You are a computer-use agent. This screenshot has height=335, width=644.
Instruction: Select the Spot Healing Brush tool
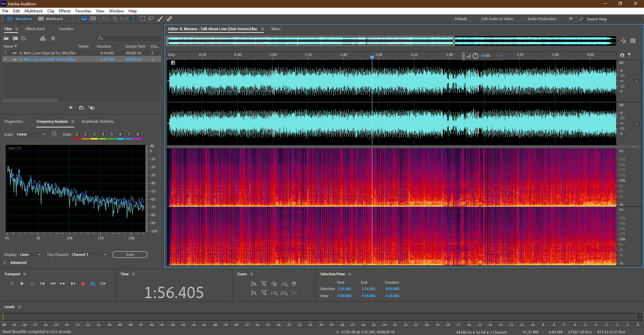tap(169, 19)
